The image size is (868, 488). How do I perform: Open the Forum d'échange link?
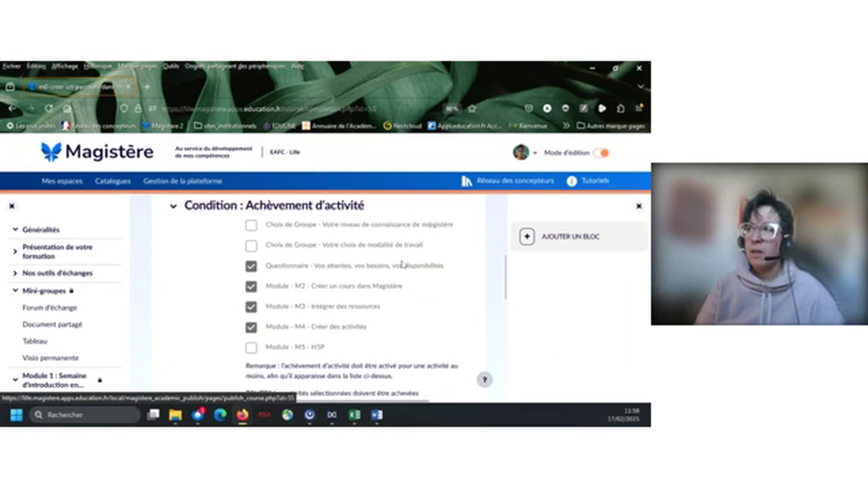[50, 308]
